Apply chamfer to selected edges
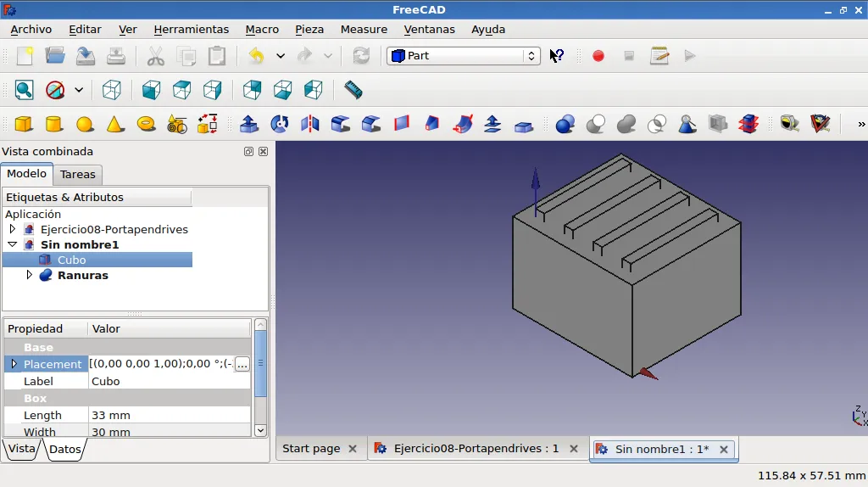Image resolution: width=868 pixels, height=487 pixels. point(371,124)
